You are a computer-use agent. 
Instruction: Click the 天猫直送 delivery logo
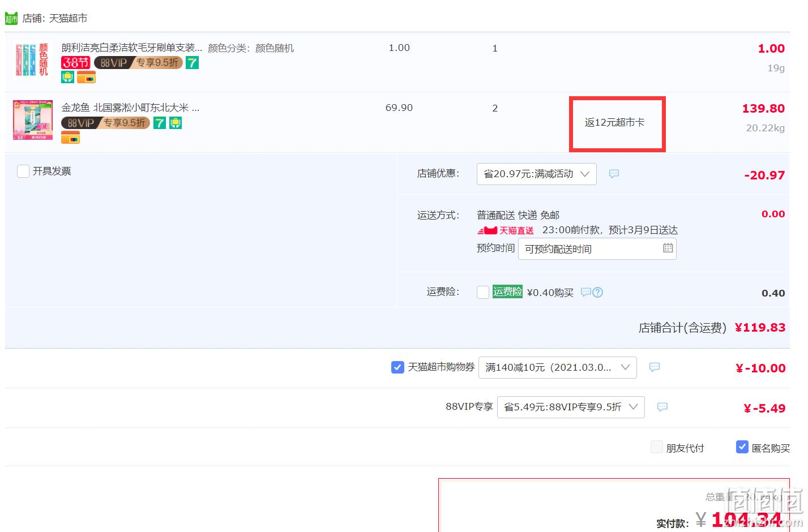(x=506, y=230)
